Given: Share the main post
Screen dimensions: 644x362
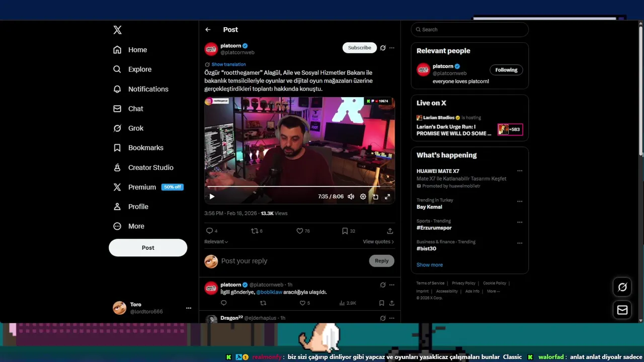Looking at the screenshot, I should pos(390,231).
